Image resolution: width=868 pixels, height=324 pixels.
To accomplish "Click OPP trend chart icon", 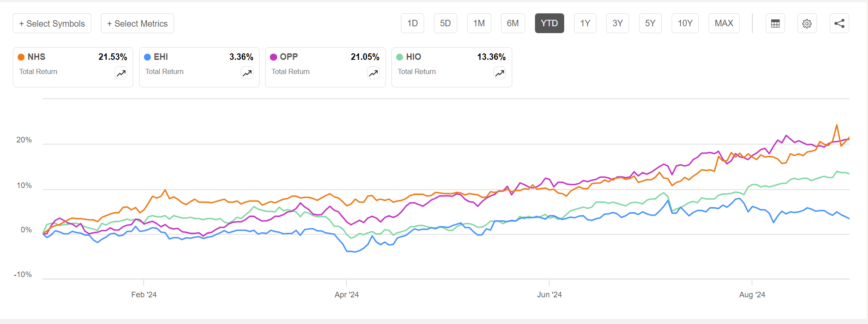I will coord(373,74).
